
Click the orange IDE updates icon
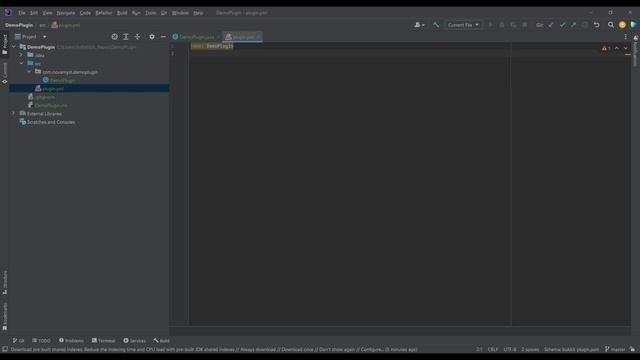[x=622, y=25]
